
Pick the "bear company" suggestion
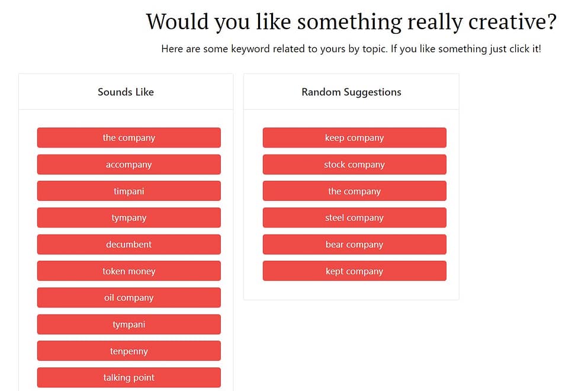[354, 245]
